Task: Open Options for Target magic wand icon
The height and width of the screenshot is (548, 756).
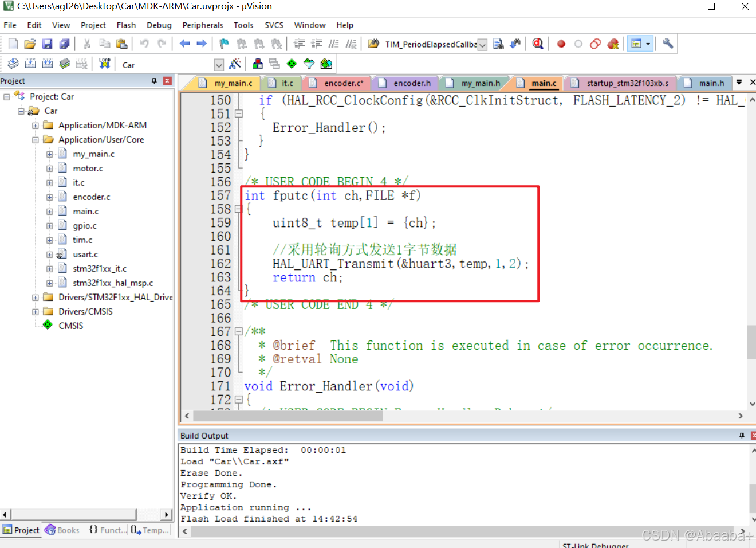Action: point(235,64)
